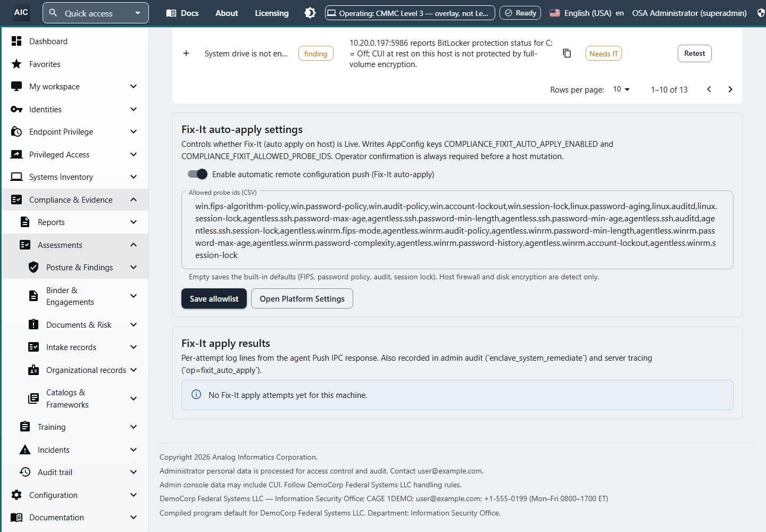
Task: Click the finding severity chip
Action: (316, 53)
